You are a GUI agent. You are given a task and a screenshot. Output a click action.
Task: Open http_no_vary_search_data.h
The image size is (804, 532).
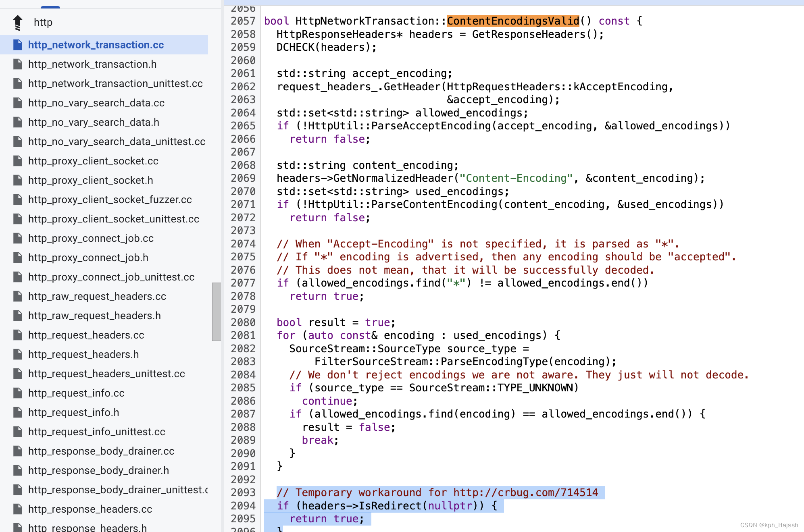[x=94, y=122]
